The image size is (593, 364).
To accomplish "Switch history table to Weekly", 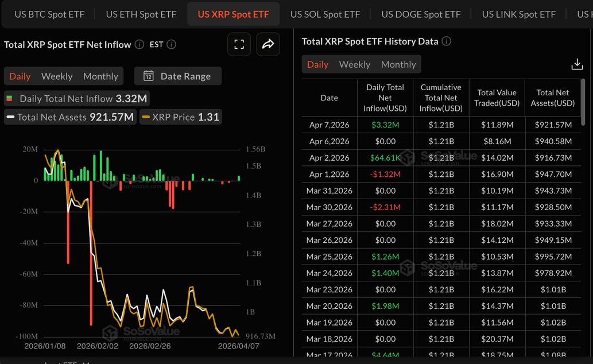I will (x=355, y=64).
